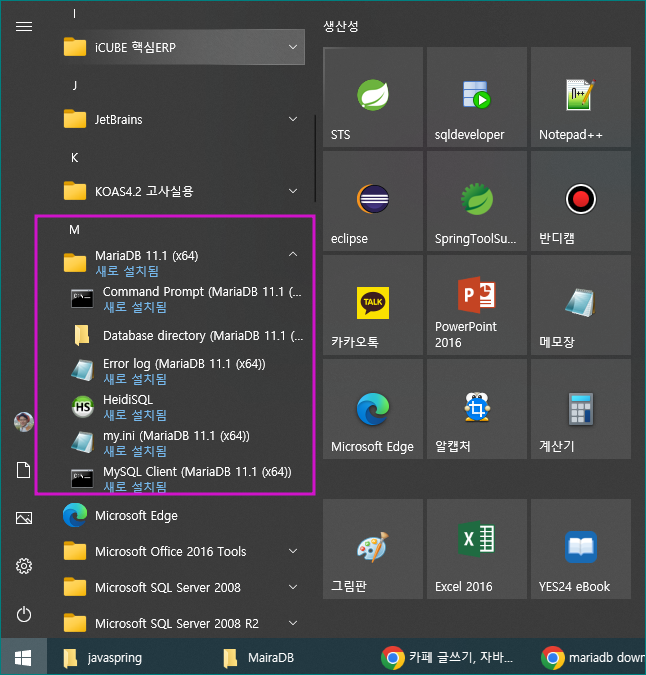Screen dimensions: 646x675
Task: Open my.ini (MariaDB 11.1 (x64))
Action: 181,443
